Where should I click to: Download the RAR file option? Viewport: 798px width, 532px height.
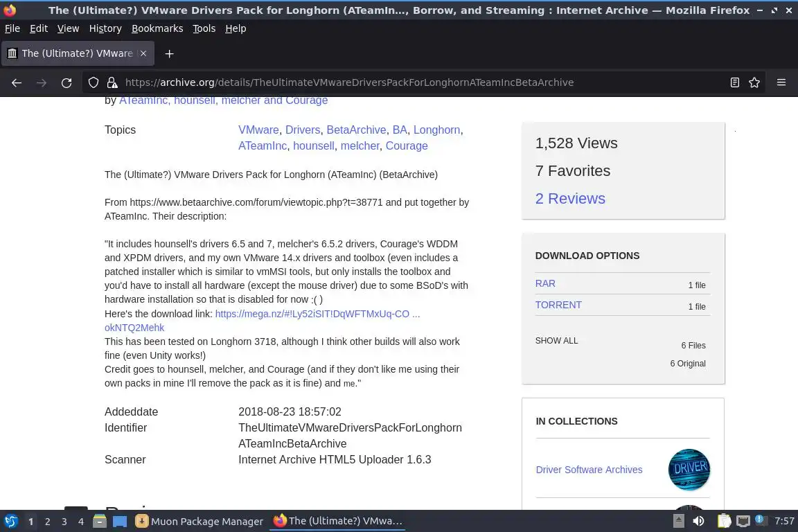coord(545,283)
